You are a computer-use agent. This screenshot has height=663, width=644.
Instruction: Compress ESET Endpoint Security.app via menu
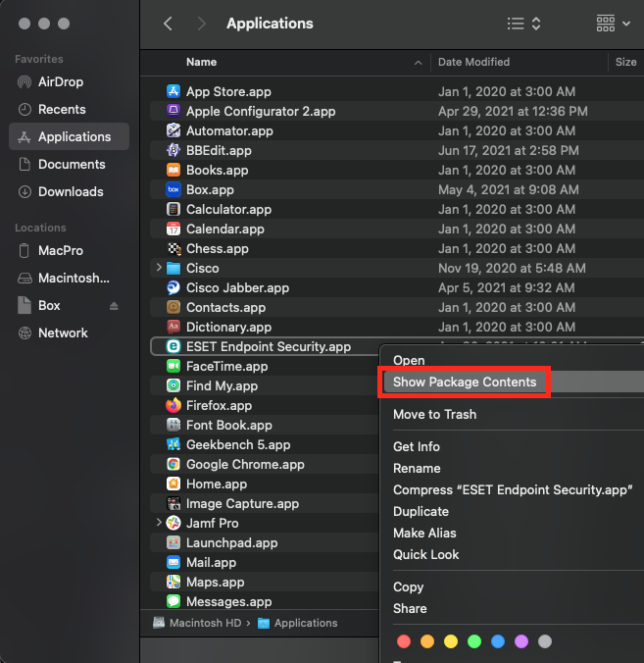[x=513, y=489]
